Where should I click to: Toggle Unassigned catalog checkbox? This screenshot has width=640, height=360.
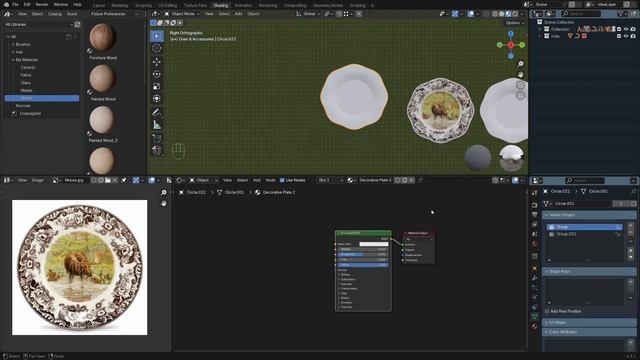[14, 113]
